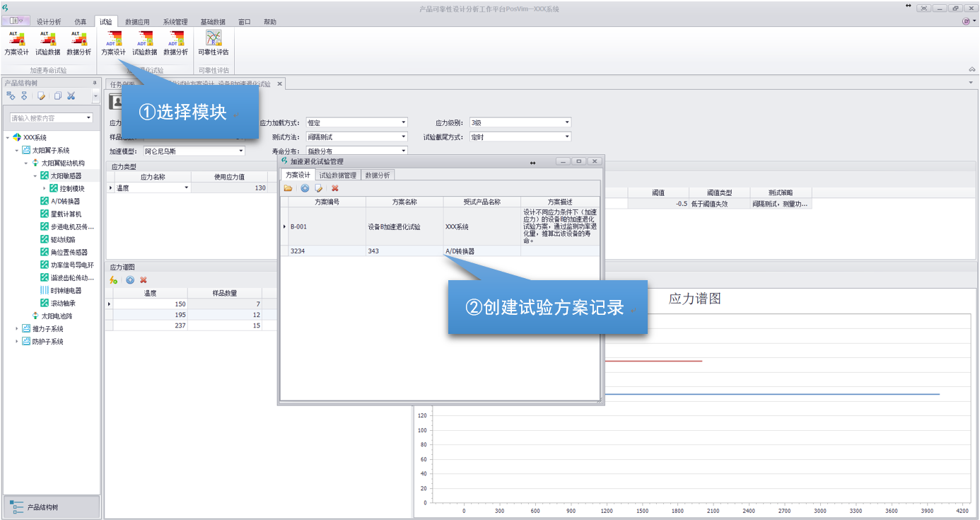
Task: Open 寿命分布 dropdown showing 指数分布
Action: [x=403, y=151]
